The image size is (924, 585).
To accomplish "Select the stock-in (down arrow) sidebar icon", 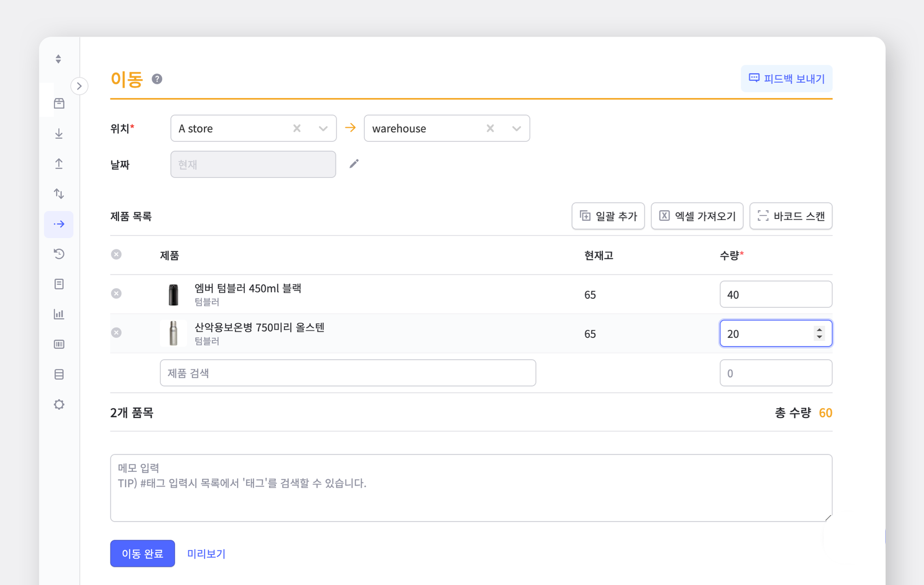I will [59, 134].
